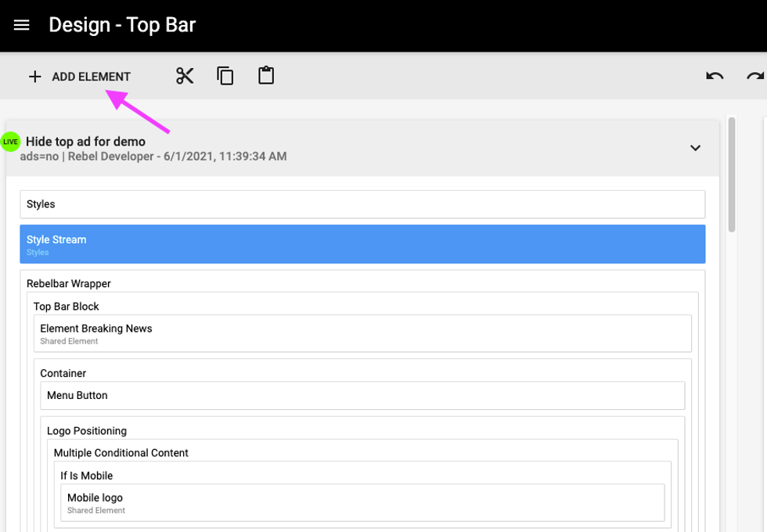767x532 pixels.
Task: Open the hamburger navigation menu
Action: [x=22, y=25]
